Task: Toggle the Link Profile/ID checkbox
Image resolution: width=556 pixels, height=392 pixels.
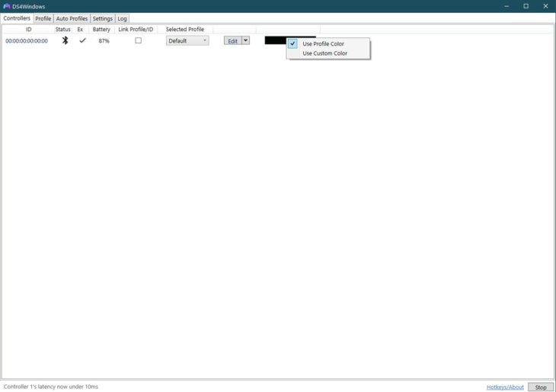Action: pos(139,40)
